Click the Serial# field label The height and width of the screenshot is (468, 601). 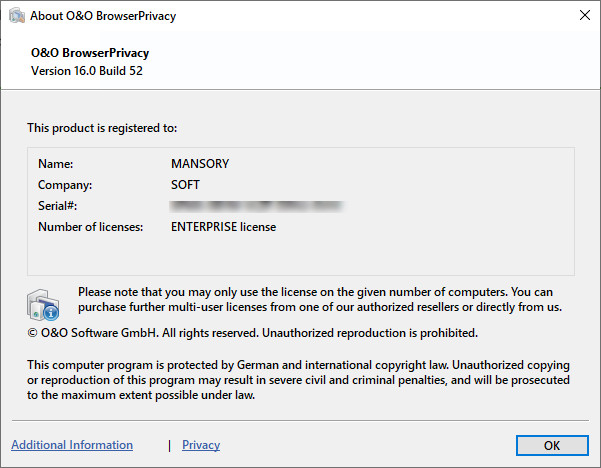point(58,206)
